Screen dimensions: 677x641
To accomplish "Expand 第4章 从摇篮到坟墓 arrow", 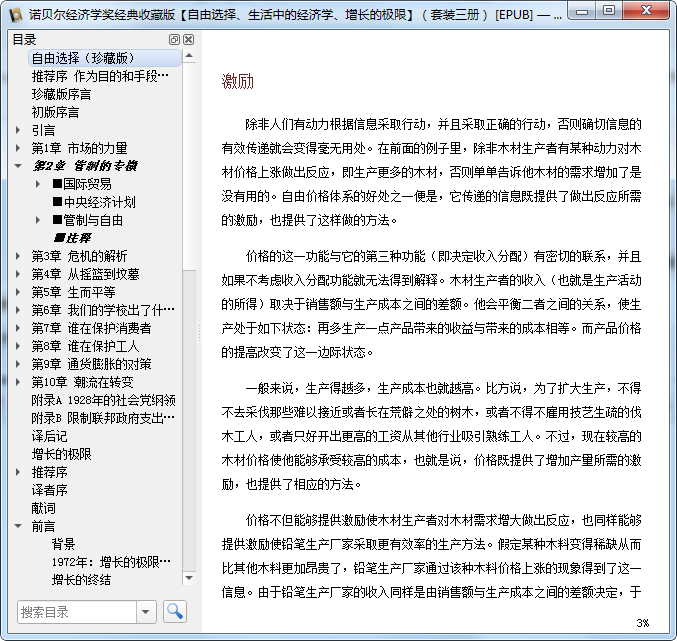I will (x=18, y=274).
